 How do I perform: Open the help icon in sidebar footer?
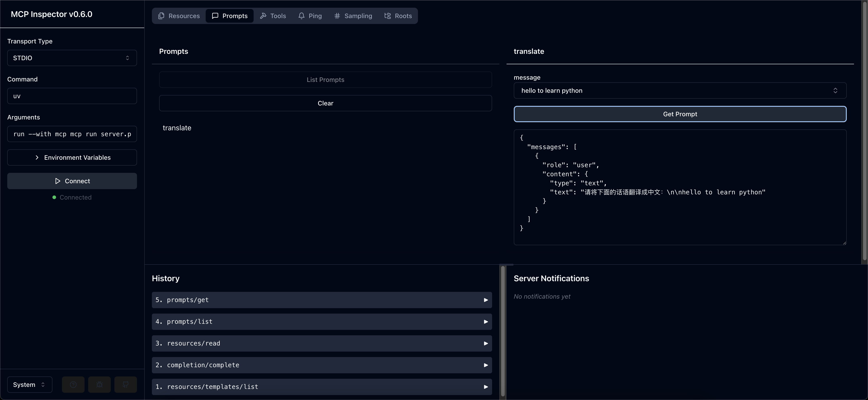click(x=73, y=384)
